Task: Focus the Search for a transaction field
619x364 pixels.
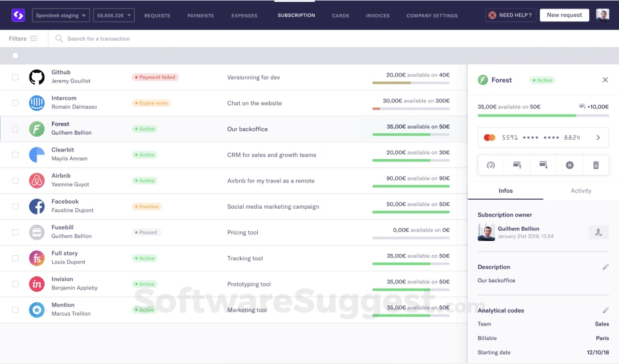Action: click(x=98, y=39)
